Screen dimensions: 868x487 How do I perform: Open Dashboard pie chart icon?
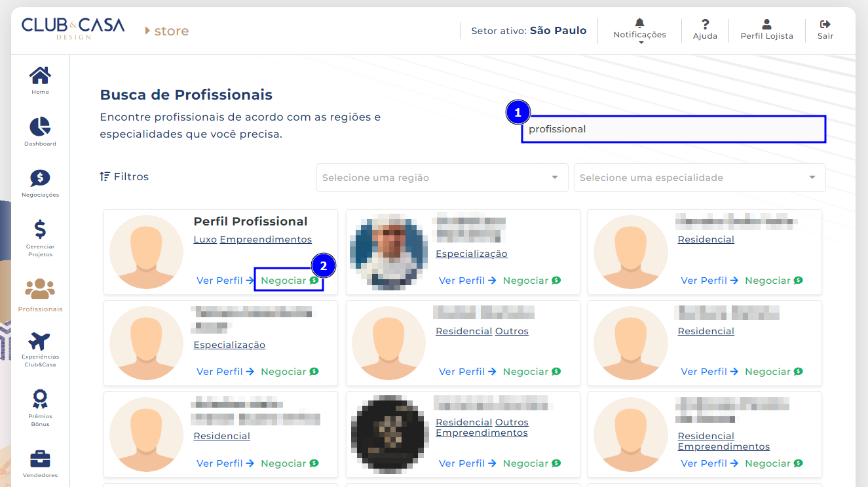coord(40,127)
